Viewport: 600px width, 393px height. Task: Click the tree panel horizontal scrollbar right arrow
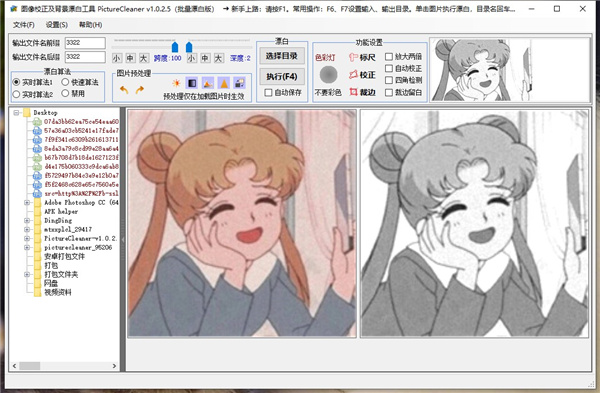tap(114, 366)
